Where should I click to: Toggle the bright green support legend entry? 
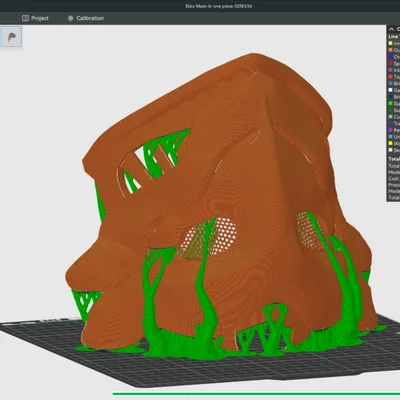pos(394,103)
